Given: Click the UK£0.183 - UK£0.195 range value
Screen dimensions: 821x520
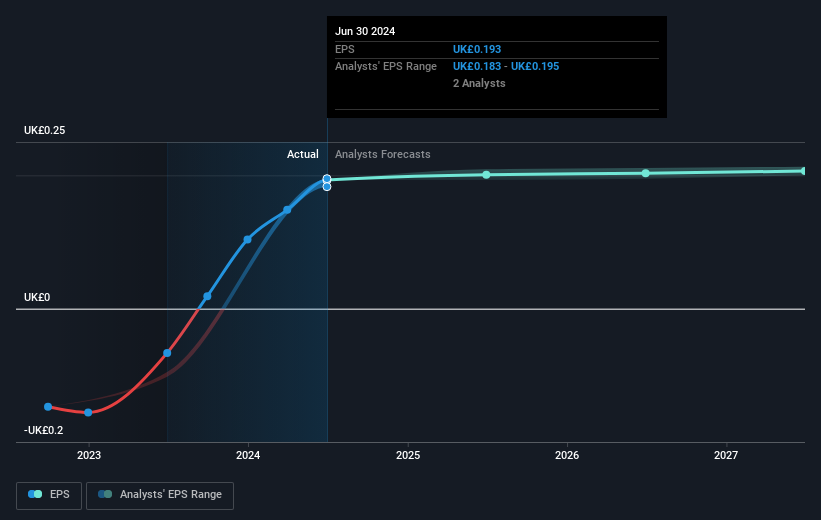Looking at the screenshot, I should 506,67.
